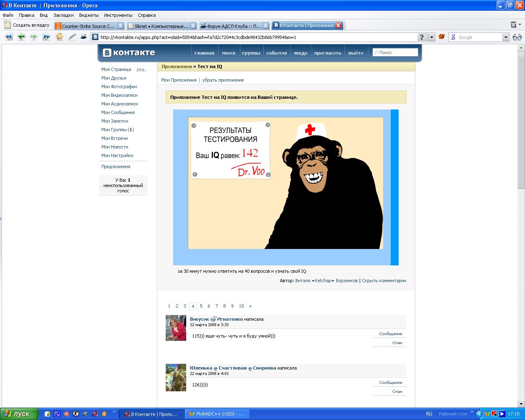525x420 pixels.
Task: Switch to Counter-Strike Source tab
Action: (x=89, y=26)
